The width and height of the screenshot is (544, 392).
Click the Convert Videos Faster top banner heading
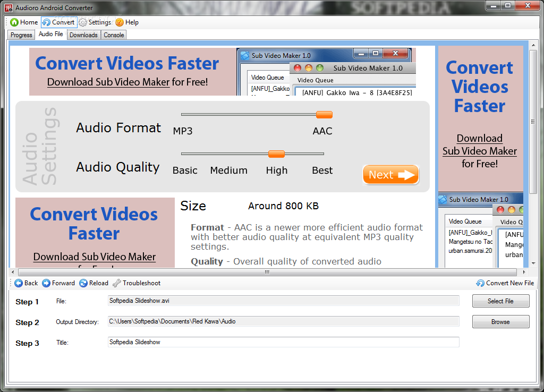tap(127, 64)
